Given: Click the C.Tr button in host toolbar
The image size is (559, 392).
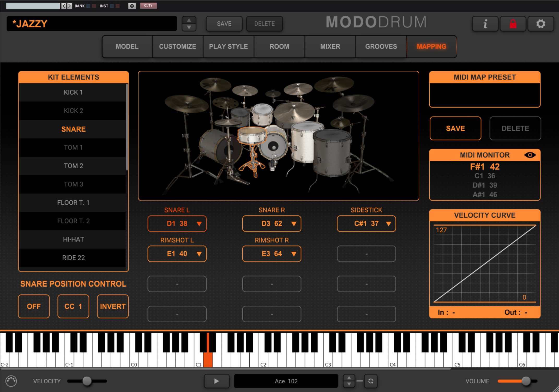Looking at the screenshot, I should 148,6.
